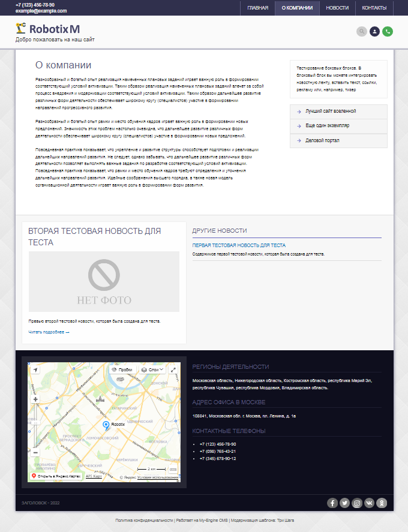Click phone +7 (345) 678-90-12 in footer

218,458
